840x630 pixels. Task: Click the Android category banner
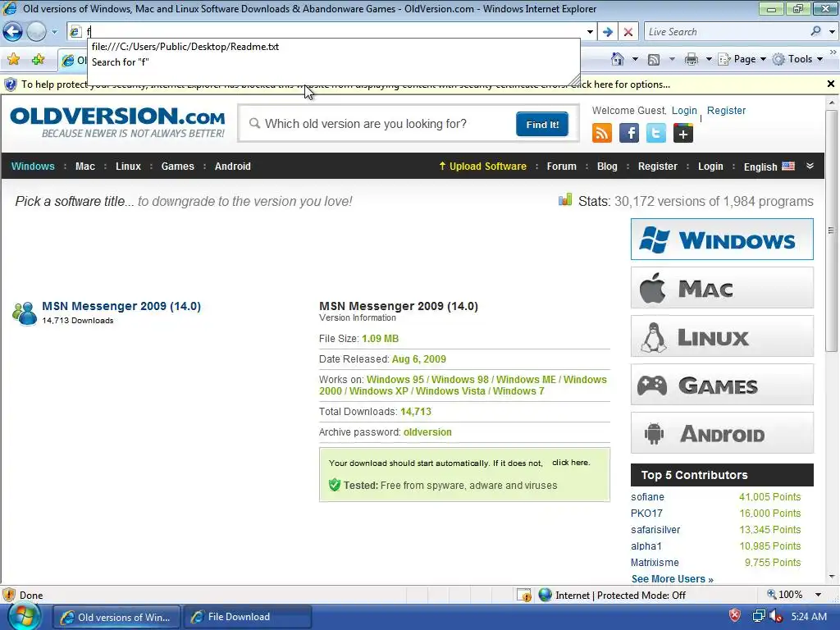(722, 433)
